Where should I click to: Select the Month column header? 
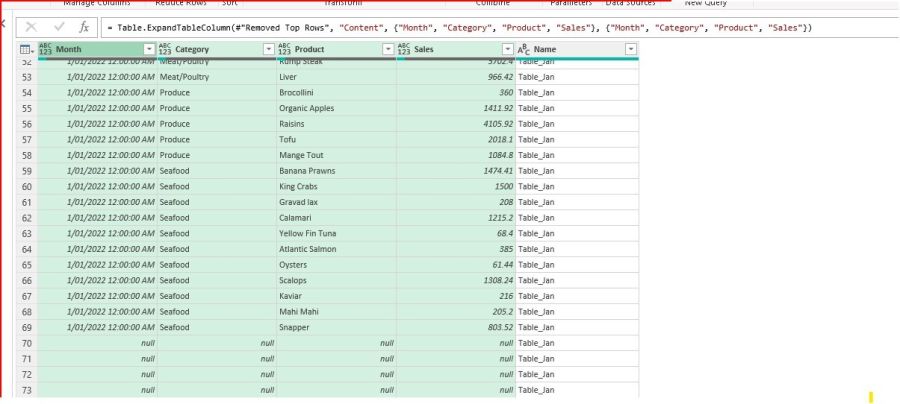pos(97,49)
